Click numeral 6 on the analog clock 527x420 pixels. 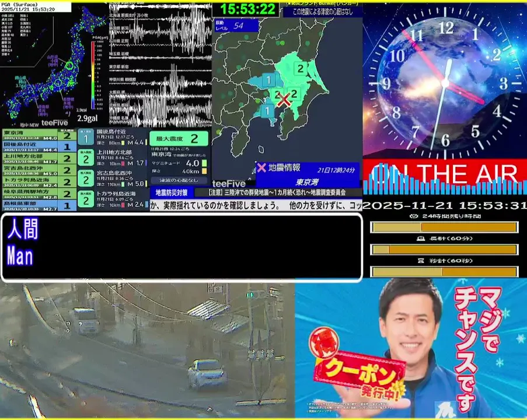click(x=446, y=140)
